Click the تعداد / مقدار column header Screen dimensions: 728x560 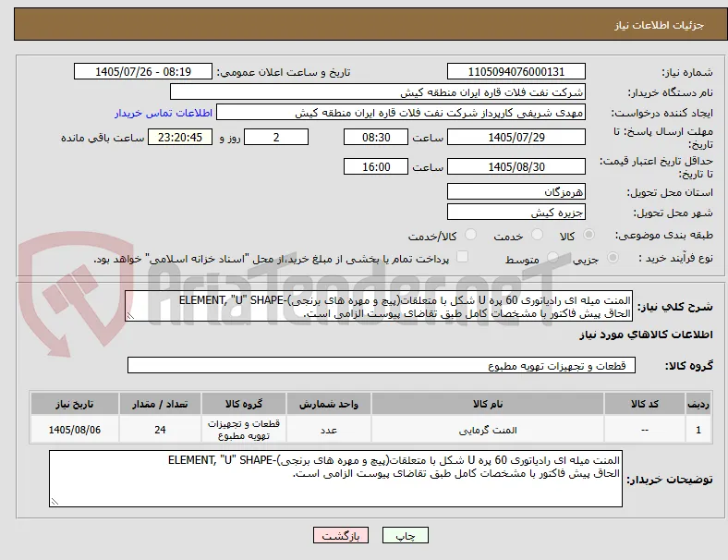(160, 404)
